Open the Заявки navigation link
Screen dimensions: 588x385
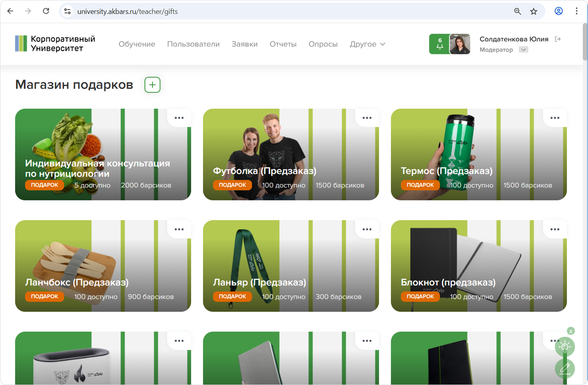[244, 44]
